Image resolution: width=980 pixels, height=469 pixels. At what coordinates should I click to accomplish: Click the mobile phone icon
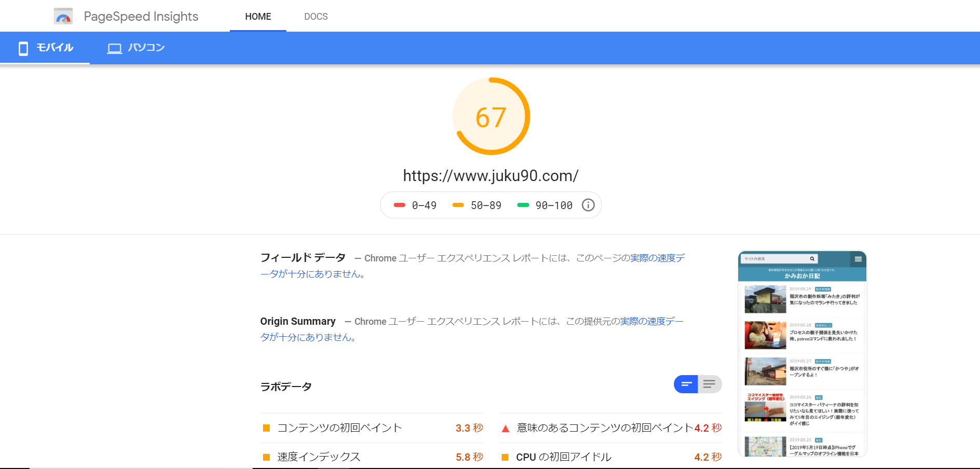point(23,48)
